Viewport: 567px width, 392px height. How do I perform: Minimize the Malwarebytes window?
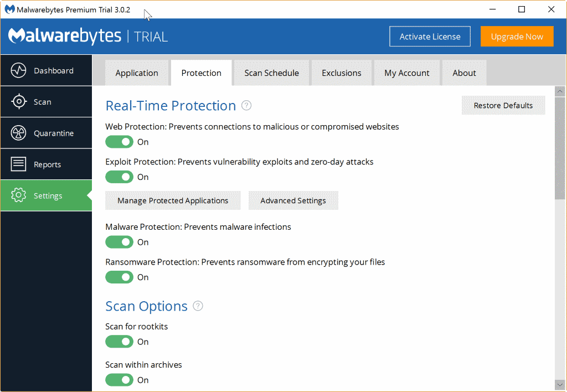click(x=492, y=9)
